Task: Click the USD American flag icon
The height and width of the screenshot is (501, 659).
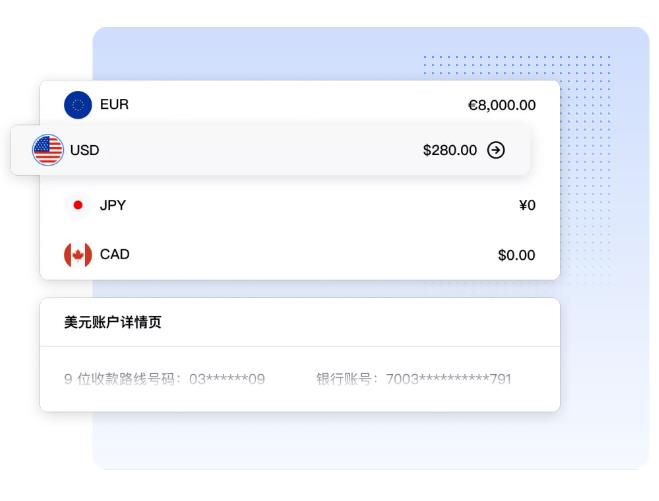Action: pos(48,150)
